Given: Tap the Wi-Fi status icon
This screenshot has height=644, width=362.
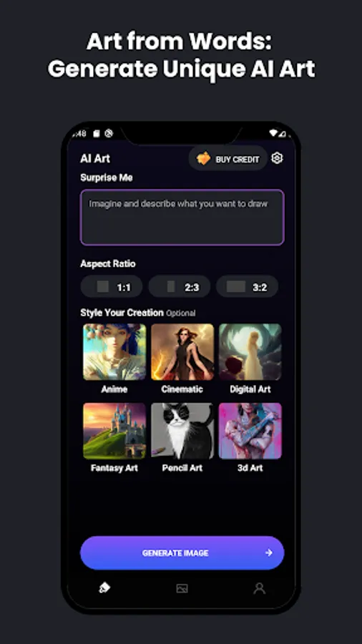Looking at the screenshot, I should tap(274, 133).
